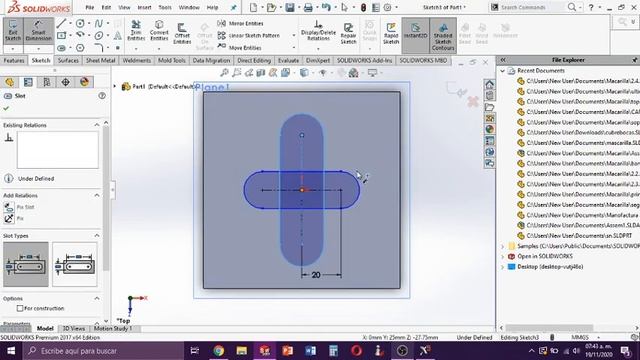Expand the Open in SOLIDWORKS node
This screenshot has width=640, height=360.
point(503,256)
